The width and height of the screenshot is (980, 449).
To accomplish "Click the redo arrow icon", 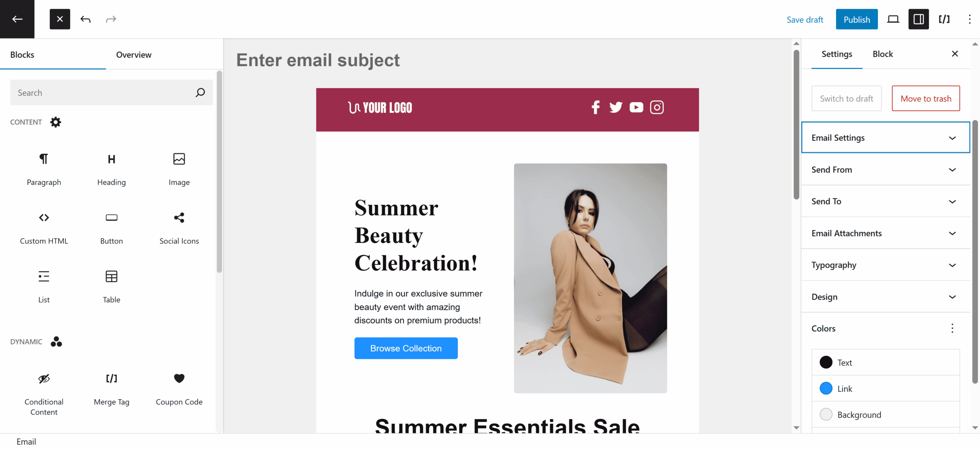I will click(111, 19).
